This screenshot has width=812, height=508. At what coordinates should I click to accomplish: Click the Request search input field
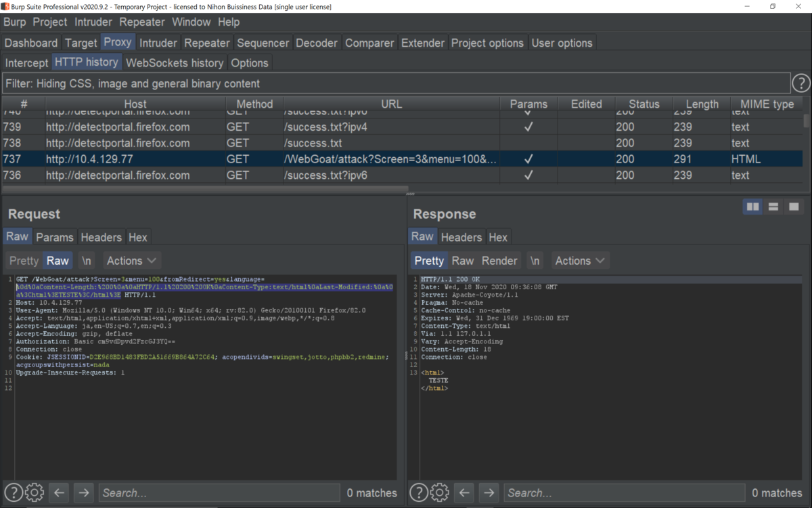click(219, 492)
